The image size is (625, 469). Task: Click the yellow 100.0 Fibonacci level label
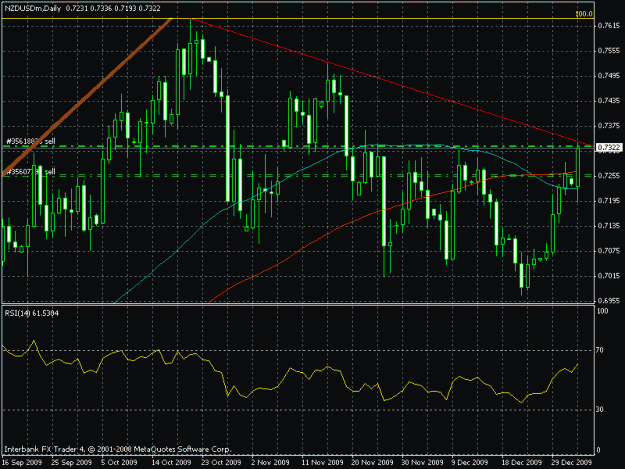coord(584,14)
